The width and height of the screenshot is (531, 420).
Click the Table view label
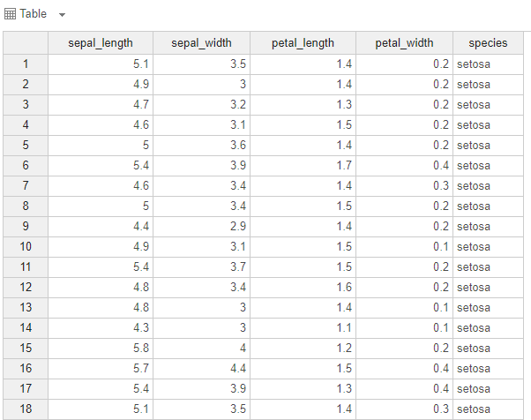(34, 14)
